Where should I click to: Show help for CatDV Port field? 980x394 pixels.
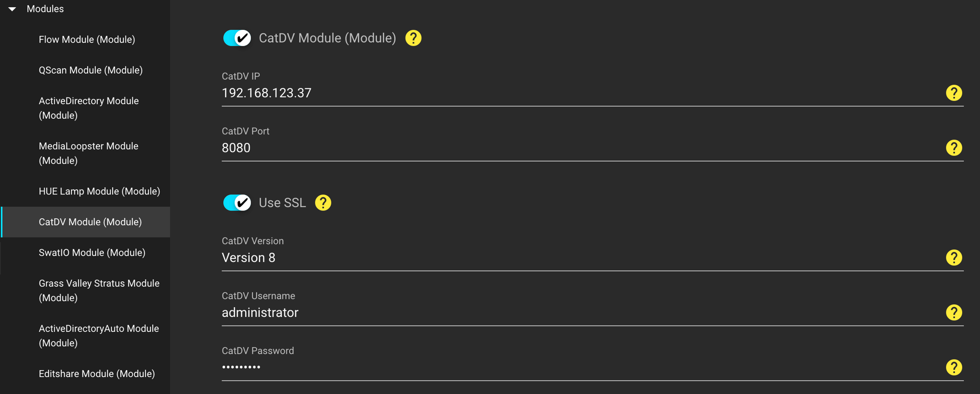pyautogui.click(x=954, y=148)
